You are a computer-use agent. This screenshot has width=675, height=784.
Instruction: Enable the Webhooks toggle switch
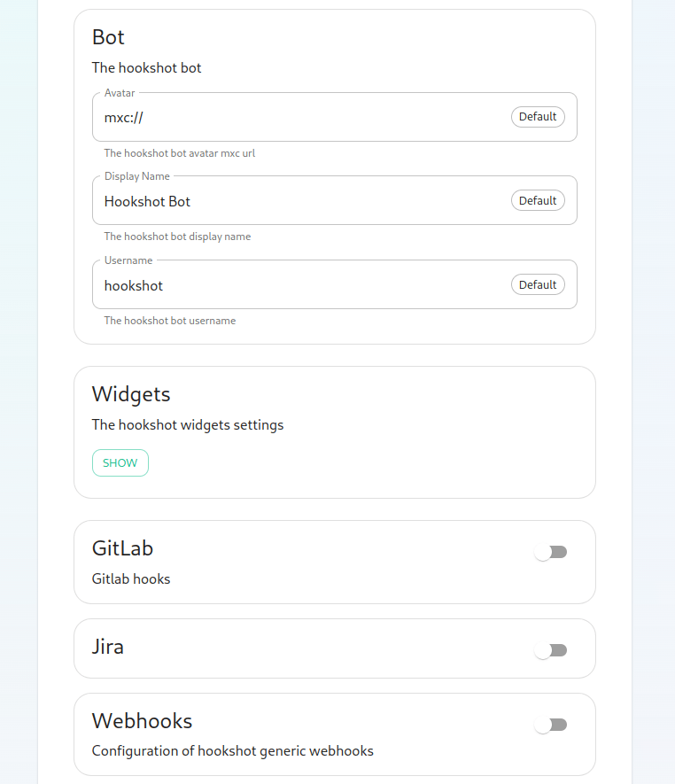tap(550, 725)
